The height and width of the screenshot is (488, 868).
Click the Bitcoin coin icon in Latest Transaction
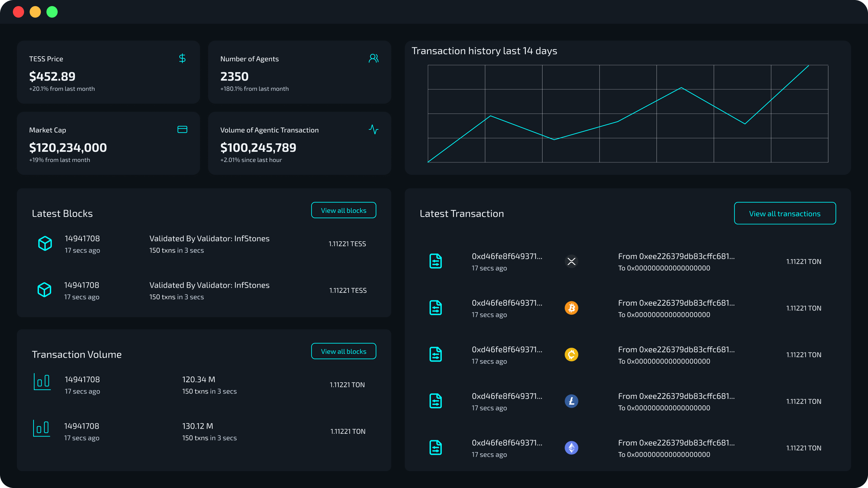tap(571, 308)
